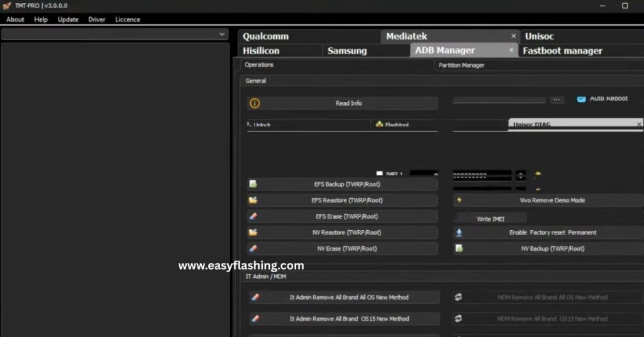Viewport: 644px width, 337px height.
Task: Click the NV Reastore folder icon
Action: [253, 233]
